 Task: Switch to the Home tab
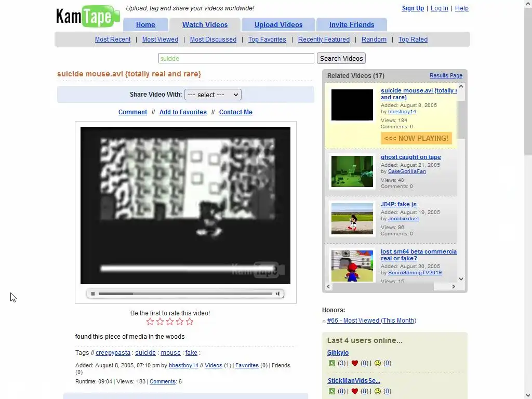click(x=145, y=25)
